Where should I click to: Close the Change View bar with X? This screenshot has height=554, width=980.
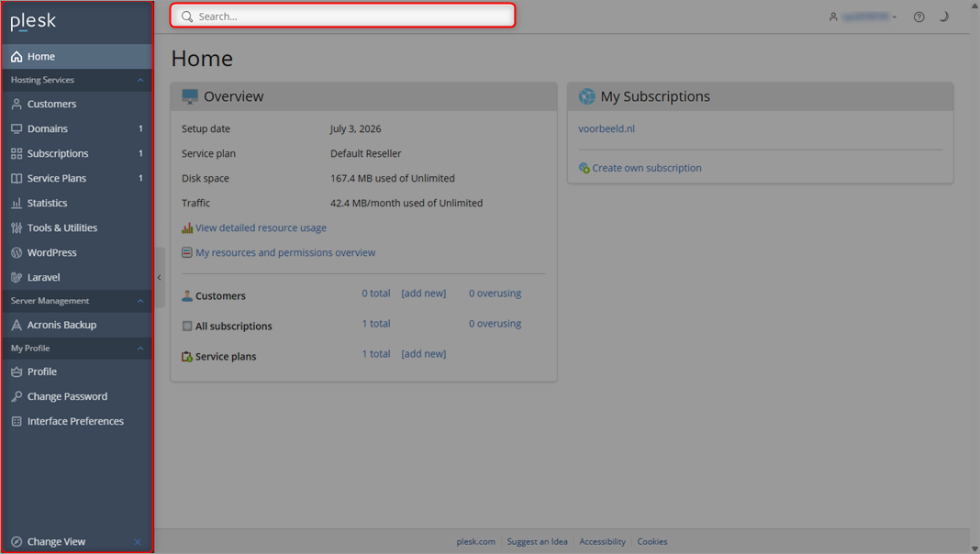click(138, 542)
